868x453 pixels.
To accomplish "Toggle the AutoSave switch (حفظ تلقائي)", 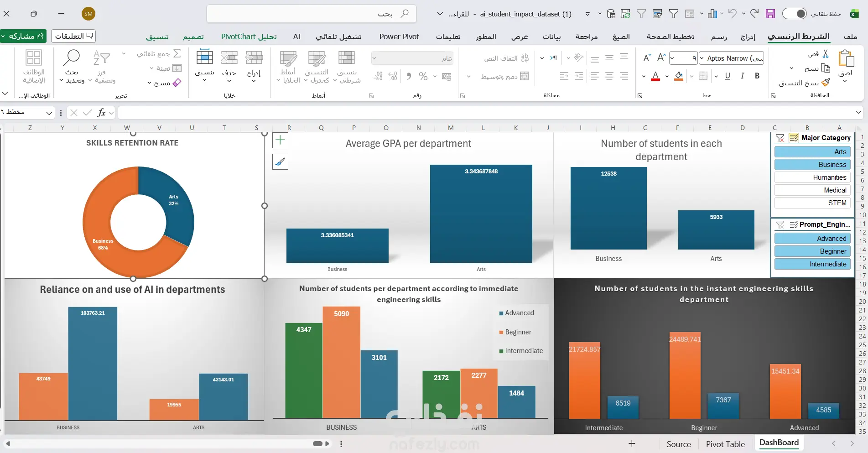I will pos(795,14).
